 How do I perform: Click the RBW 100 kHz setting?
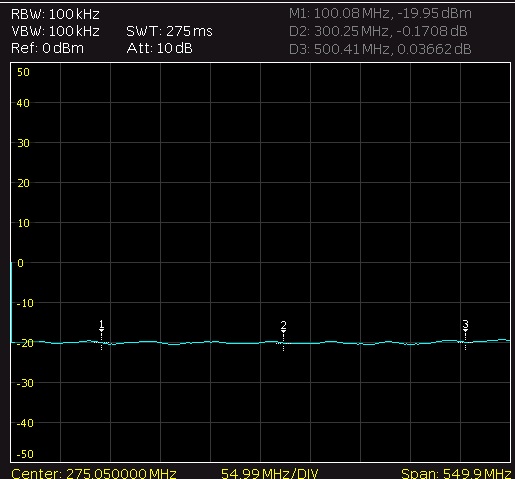55,14
